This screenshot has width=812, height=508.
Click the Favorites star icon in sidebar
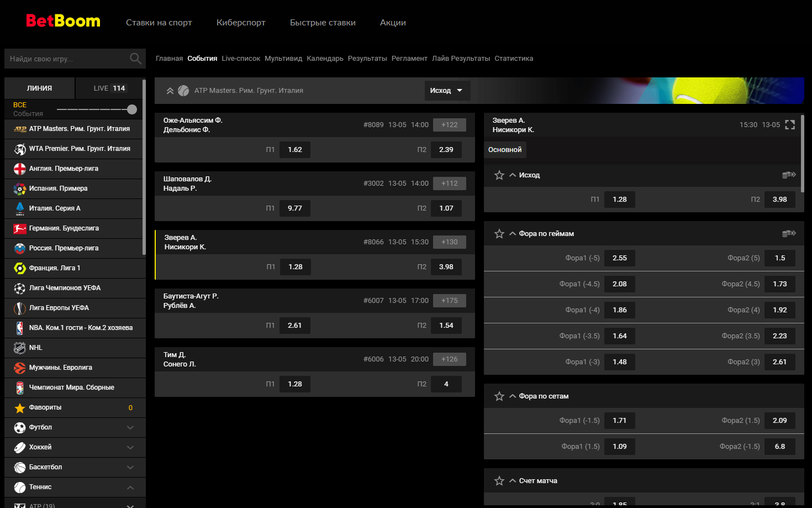[20, 407]
